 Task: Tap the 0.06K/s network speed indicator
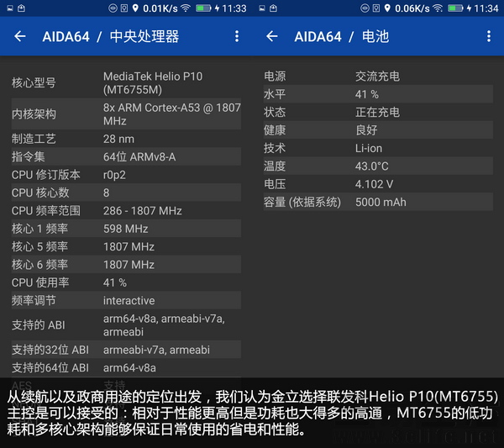(412, 8)
